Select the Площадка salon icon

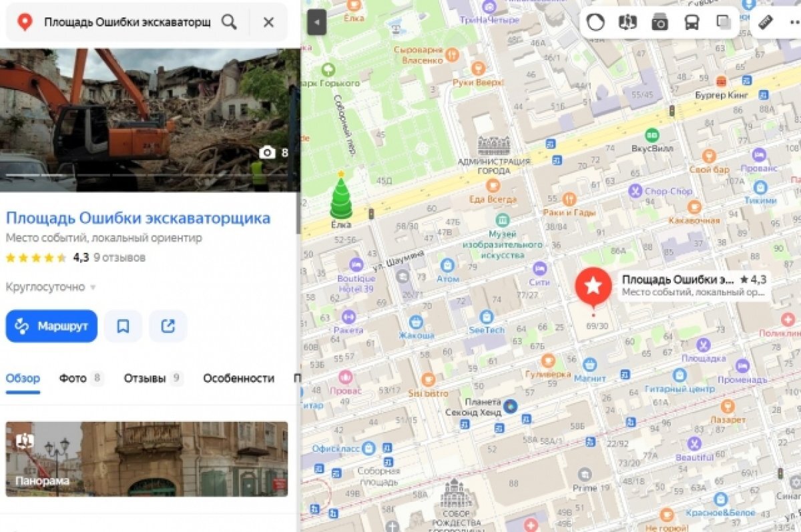703,345
